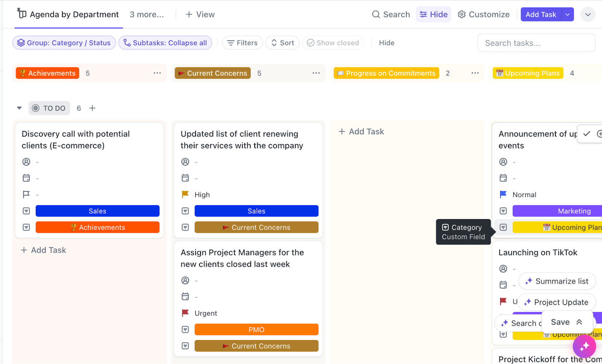Change Sales department on Updated list task

coord(256,211)
